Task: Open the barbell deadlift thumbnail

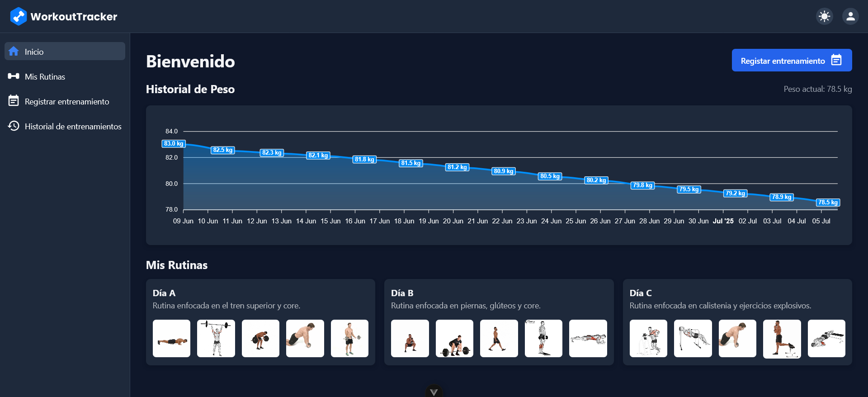Action: [x=454, y=339]
